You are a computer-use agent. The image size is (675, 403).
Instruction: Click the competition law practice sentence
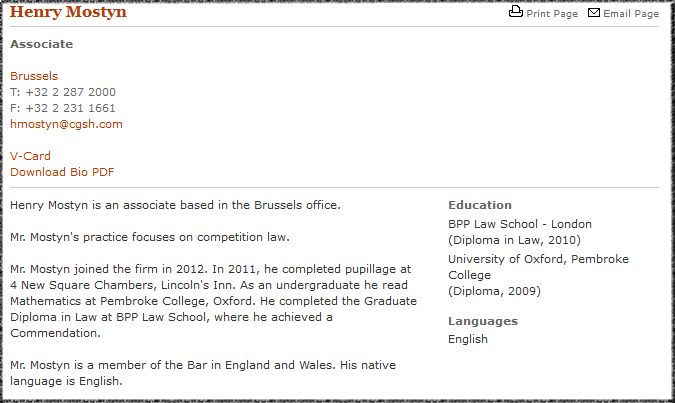point(150,237)
